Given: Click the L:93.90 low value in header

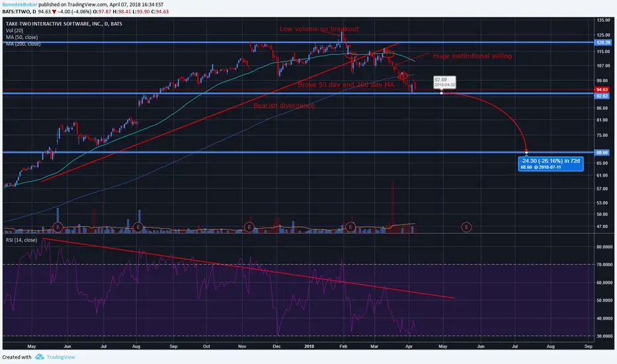Looking at the screenshot, I should click(141, 11).
